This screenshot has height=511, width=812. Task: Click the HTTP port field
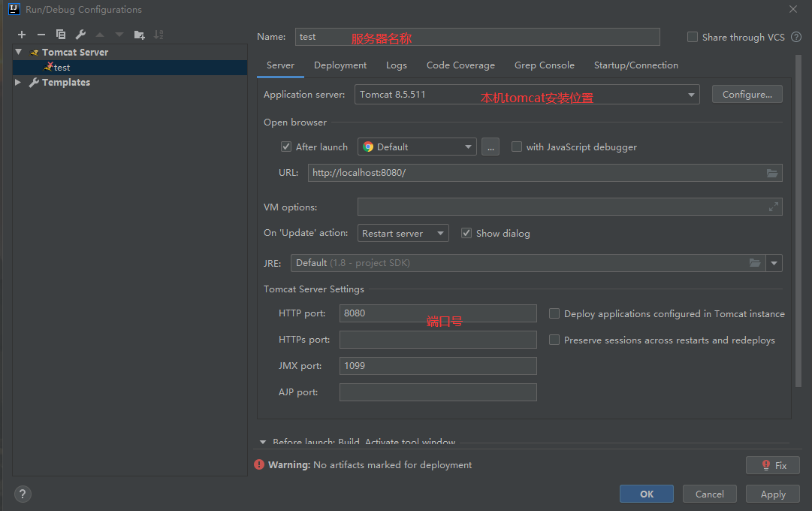coord(438,313)
